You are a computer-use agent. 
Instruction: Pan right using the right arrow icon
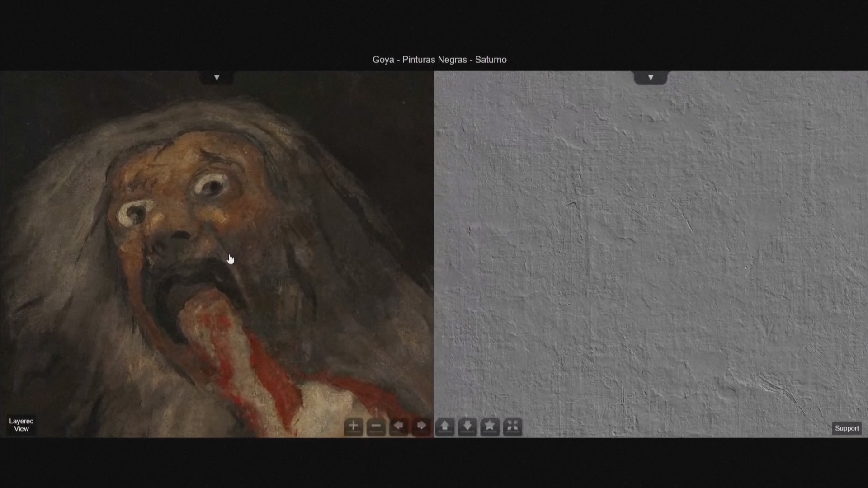(421, 426)
